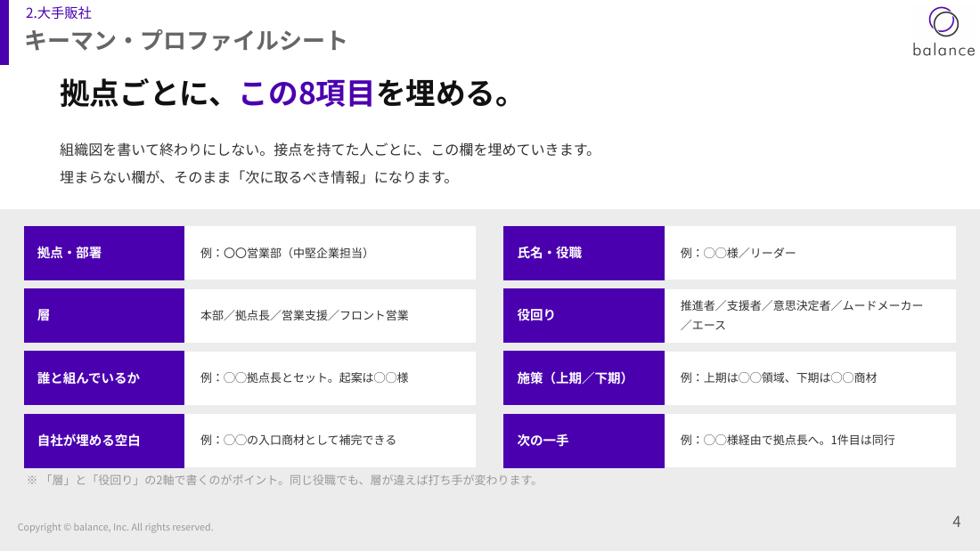The height and width of the screenshot is (551, 980).
Task: Click page number 4
Action: click(x=956, y=522)
